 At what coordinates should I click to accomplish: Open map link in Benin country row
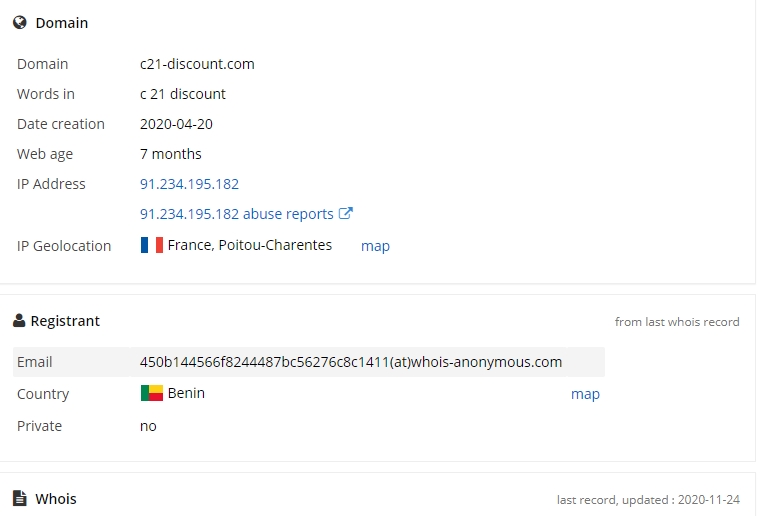585,394
